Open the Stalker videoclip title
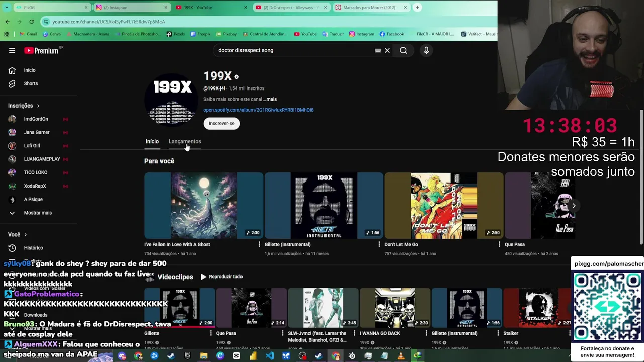This screenshot has width=644, height=362. [511, 333]
